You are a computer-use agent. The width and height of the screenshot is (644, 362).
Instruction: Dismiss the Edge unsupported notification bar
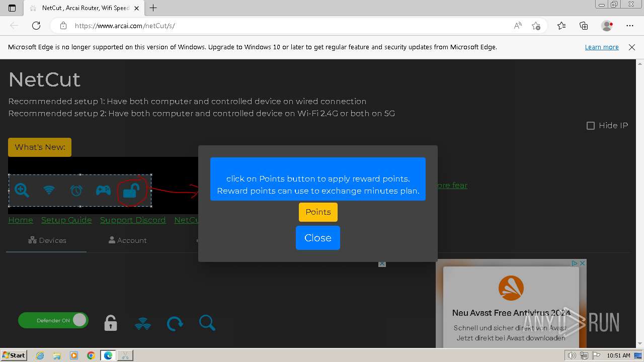(632, 47)
